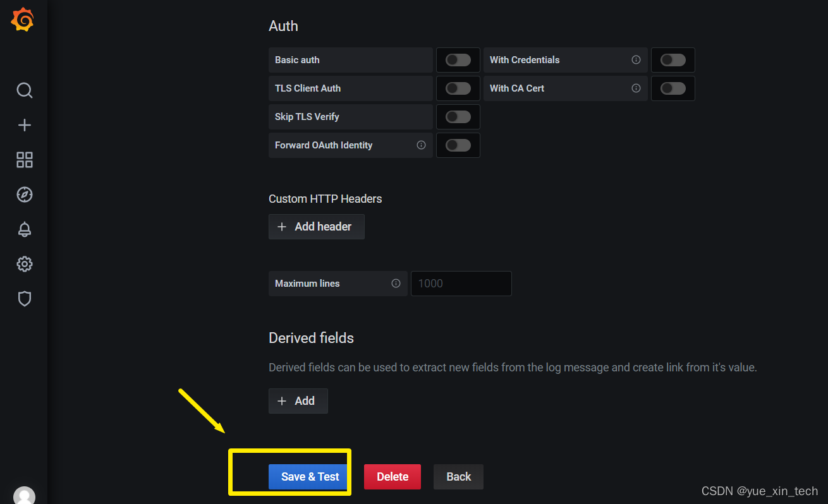Go Back from data source settings
The width and height of the screenshot is (828, 504).
point(458,477)
